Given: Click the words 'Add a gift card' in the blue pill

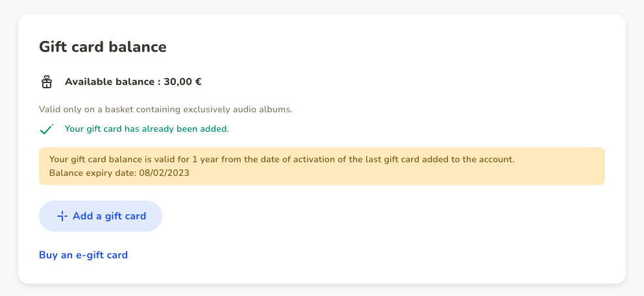Looking at the screenshot, I should coord(109,216).
